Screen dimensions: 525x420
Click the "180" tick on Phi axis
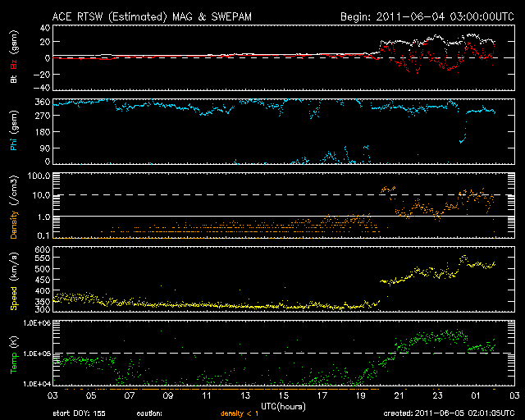point(43,132)
